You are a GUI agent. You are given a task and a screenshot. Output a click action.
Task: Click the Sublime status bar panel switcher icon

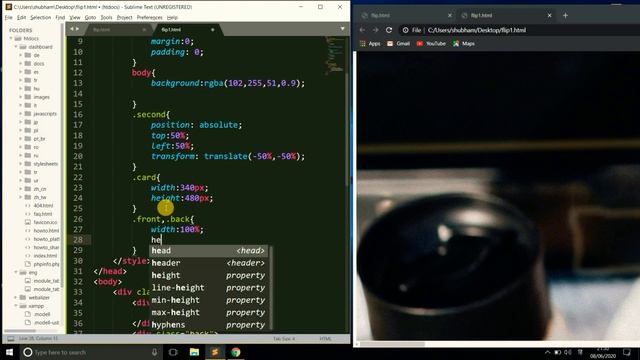coord(11,339)
